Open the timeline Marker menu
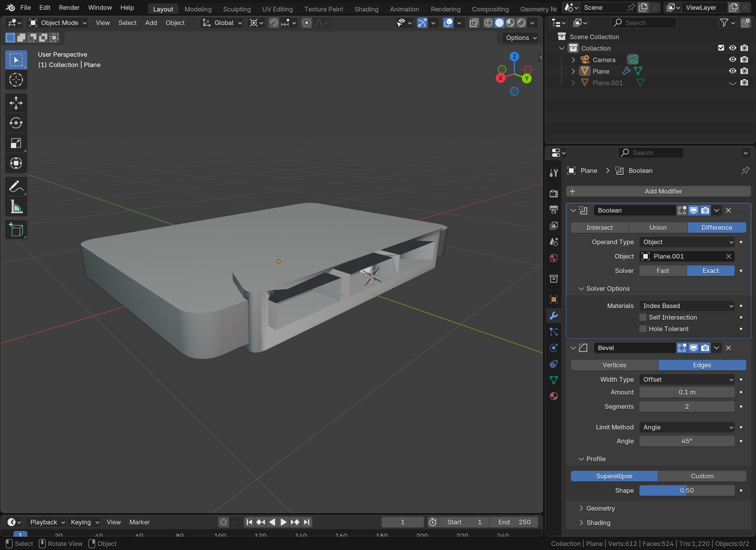Image resolution: width=756 pixels, height=550 pixels. point(139,522)
